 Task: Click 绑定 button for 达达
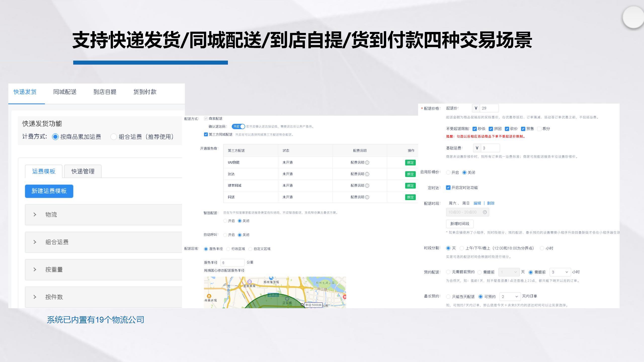tap(410, 174)
